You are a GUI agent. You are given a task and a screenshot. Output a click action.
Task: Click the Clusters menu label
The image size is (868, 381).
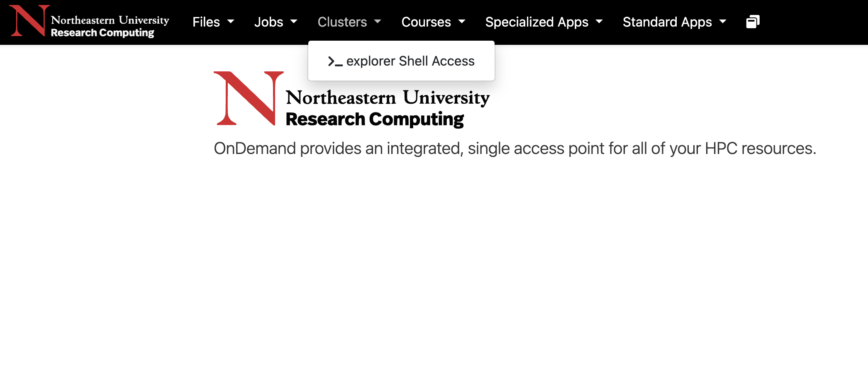point(342,22)
